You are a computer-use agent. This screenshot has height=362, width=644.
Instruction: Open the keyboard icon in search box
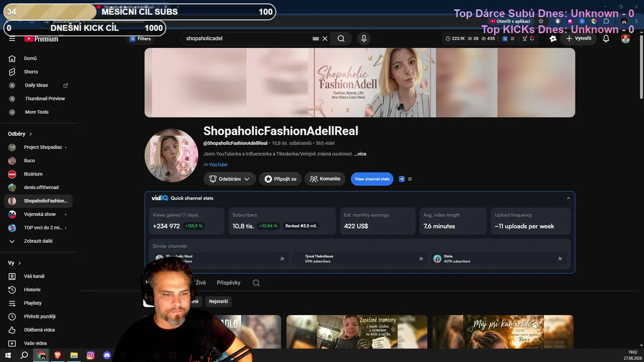tap(315, 39)
